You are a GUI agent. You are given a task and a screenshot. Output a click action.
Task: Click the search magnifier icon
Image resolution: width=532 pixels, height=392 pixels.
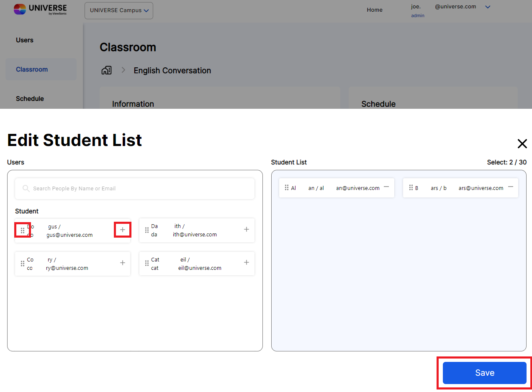coord(26,189)
